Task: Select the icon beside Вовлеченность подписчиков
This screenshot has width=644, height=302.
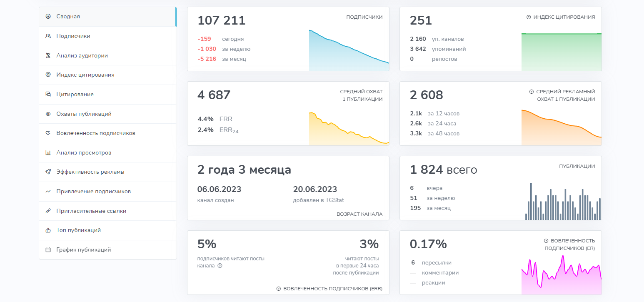Action: [49, 133]
